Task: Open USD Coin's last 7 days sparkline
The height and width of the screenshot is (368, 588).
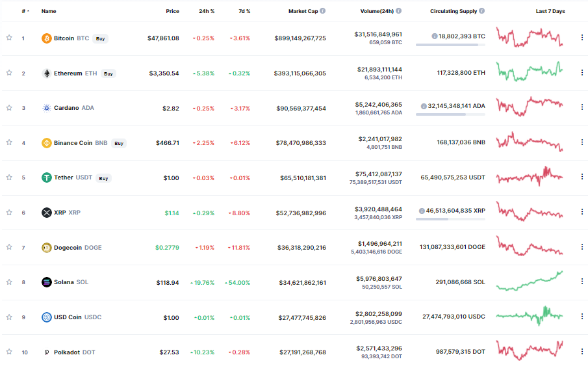Action: [530, 316]
